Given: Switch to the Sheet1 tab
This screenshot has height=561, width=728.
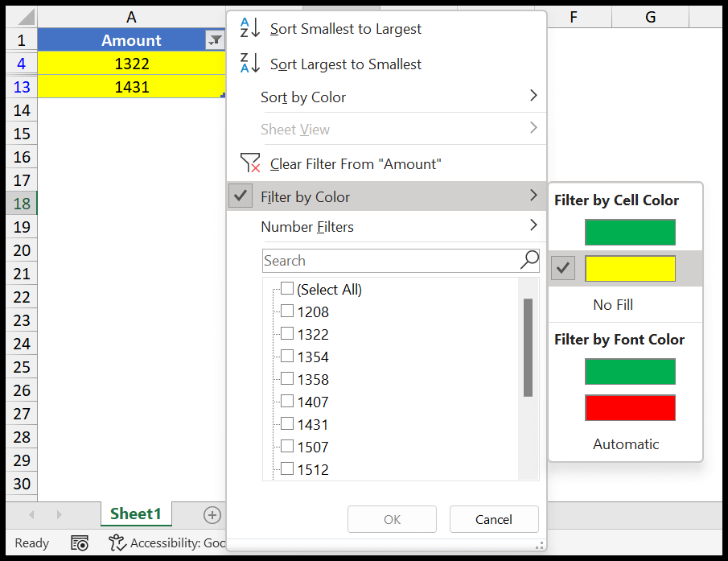Looking at the screenshot, I should click(136, 514).
